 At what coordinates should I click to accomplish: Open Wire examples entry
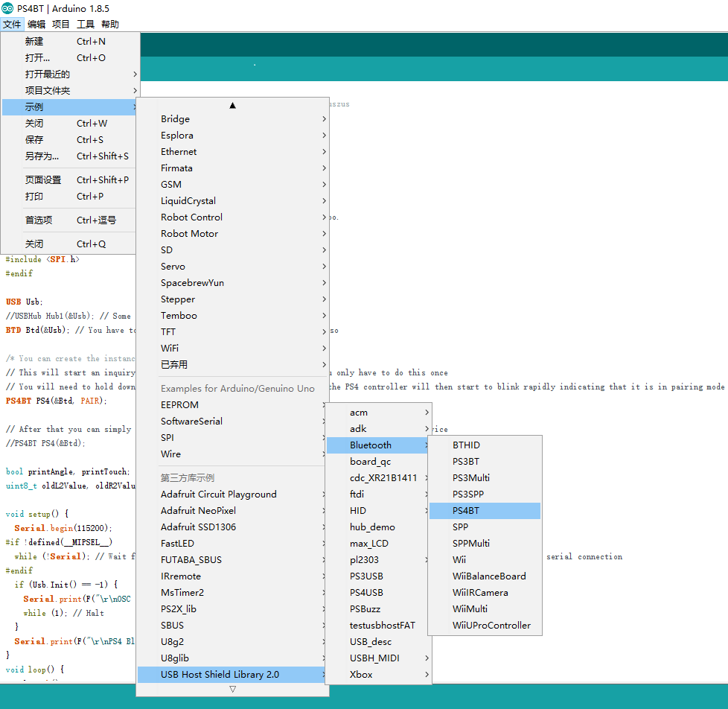pos(232,454)
